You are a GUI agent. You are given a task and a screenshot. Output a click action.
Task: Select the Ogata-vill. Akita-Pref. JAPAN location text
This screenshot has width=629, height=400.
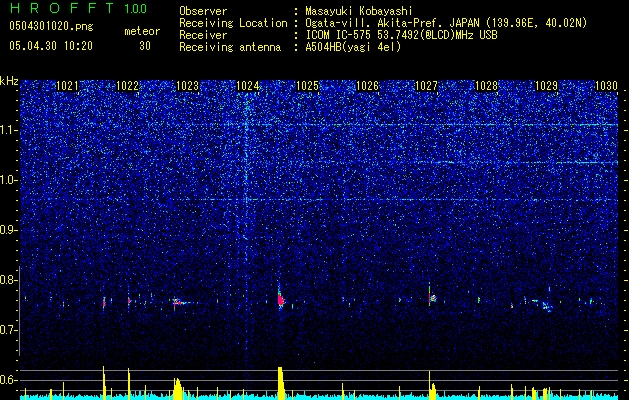click(446, 23)
